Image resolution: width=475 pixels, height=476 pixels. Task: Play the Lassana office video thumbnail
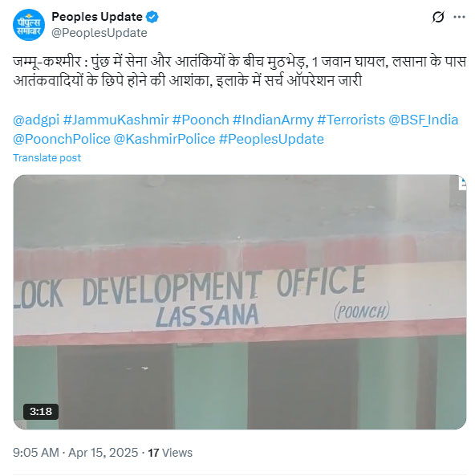240,302
